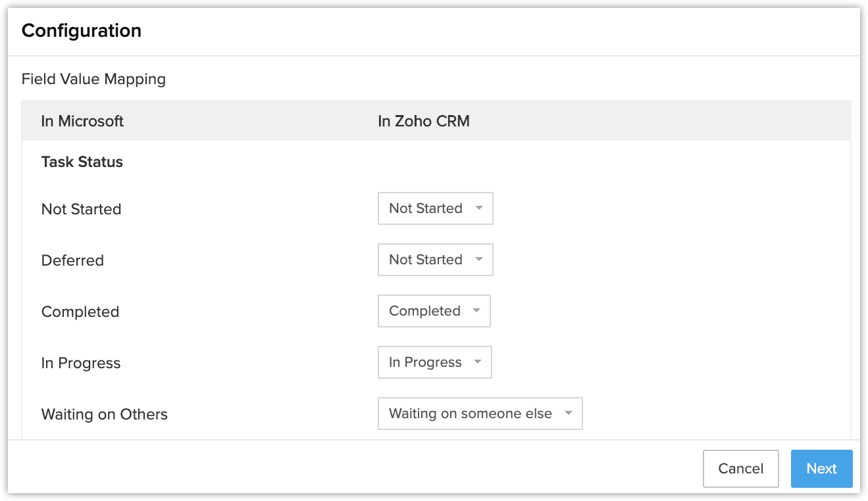Click the caret arrow on the Completed dropdown
This screenshot has width=868, height=501.
coord(476,311)
